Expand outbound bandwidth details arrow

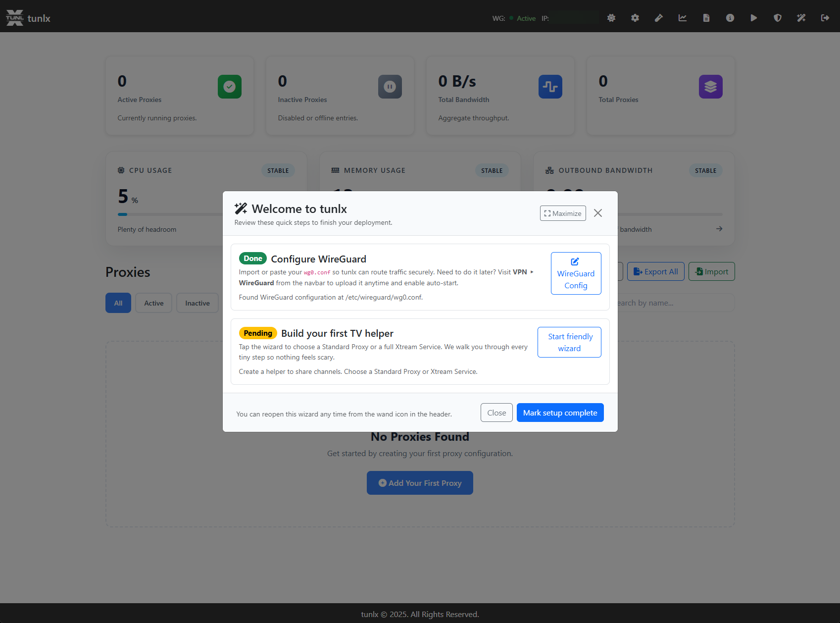719,229
